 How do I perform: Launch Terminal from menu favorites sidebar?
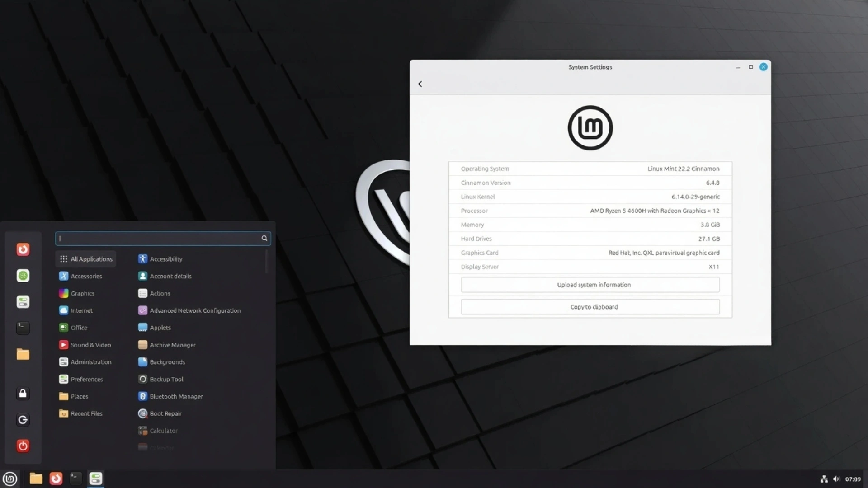[23, 328]
